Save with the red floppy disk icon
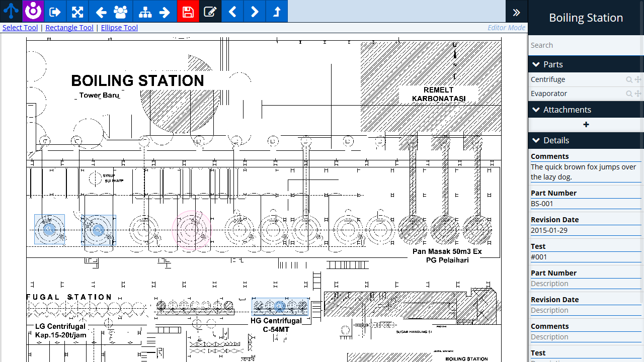644x362 pixels. tap(188, 11)
